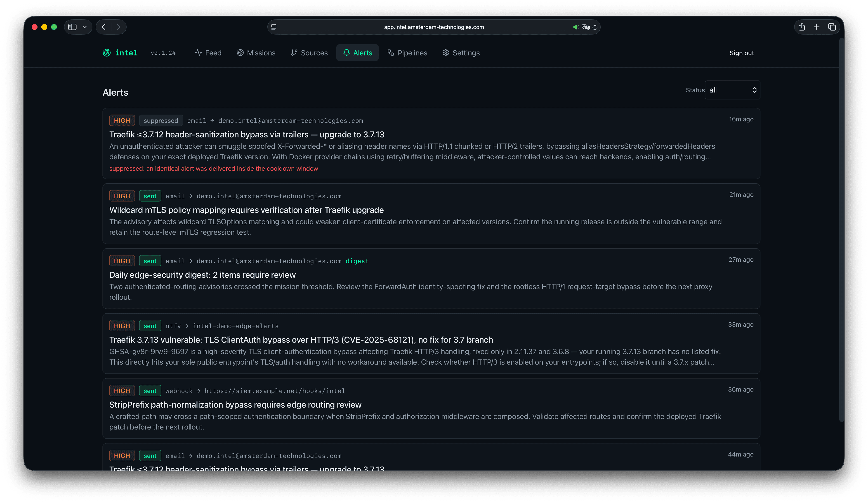Click the green digest tag
This screenshot has height=502, width=868.
click(x=357, y=261)
